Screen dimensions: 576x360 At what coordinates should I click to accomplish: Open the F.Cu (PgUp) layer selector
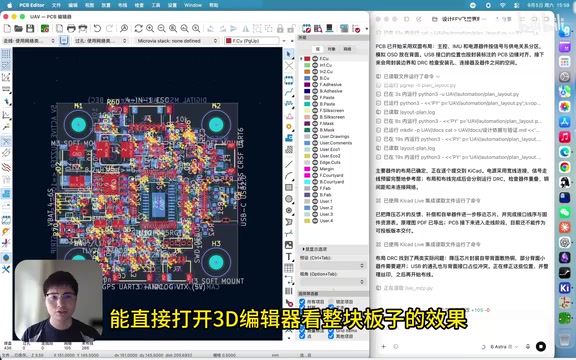pos(252,41)
